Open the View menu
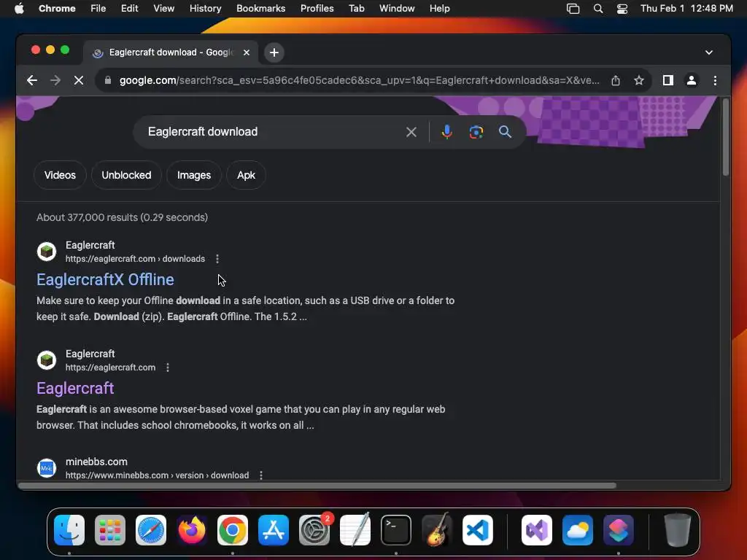The width and height of the screenshot is (747, 560). (x=163, y=9)
